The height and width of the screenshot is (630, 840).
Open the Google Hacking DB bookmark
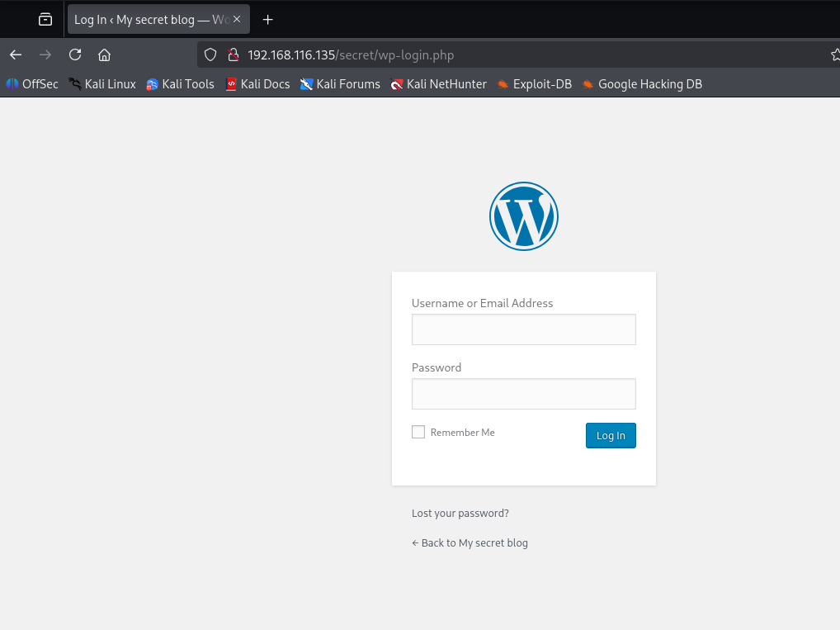tap(642, 84)
